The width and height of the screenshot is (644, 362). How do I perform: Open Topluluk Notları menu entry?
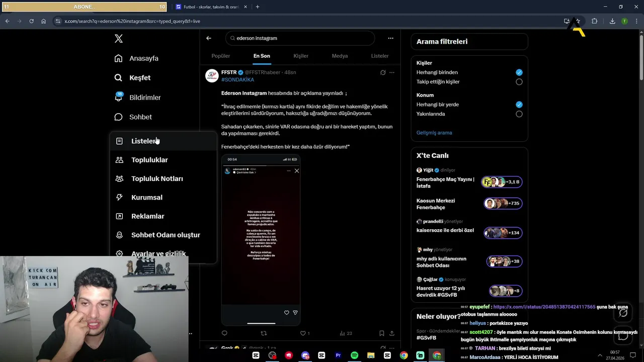(x=164, y=178)
